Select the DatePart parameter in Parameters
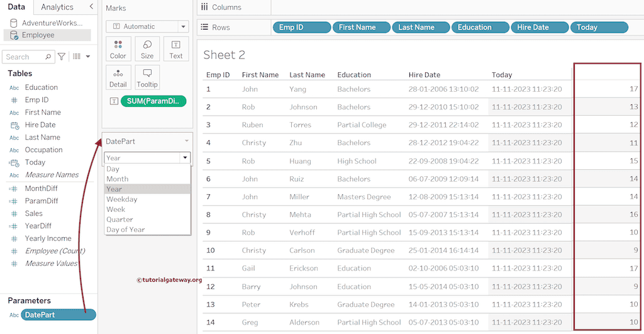 pos(58,315)
